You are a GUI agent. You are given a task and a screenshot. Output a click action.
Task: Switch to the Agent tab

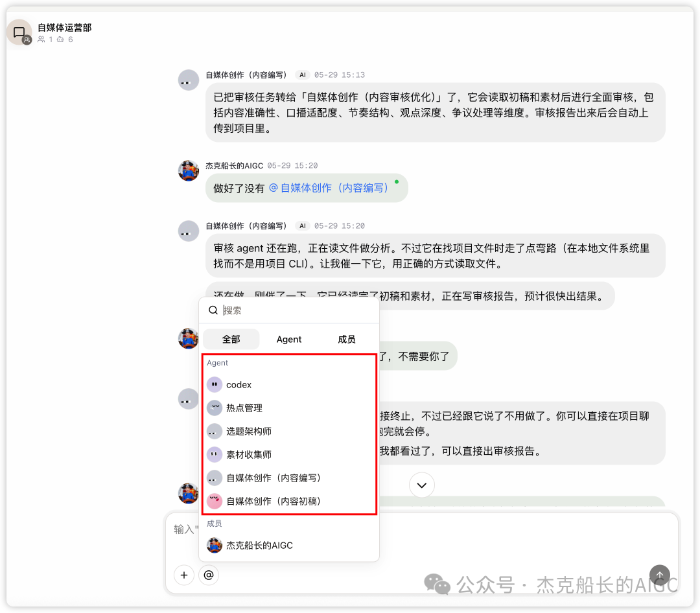(289, 340)
